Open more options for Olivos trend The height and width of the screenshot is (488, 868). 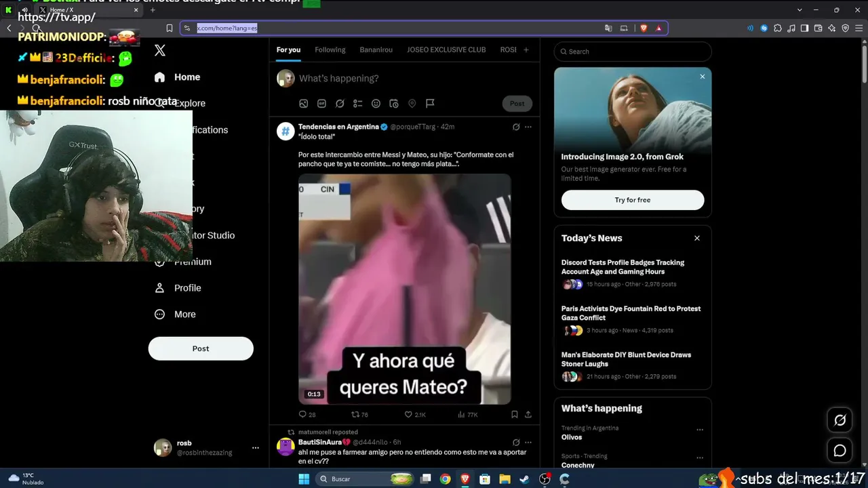point(700,430)
